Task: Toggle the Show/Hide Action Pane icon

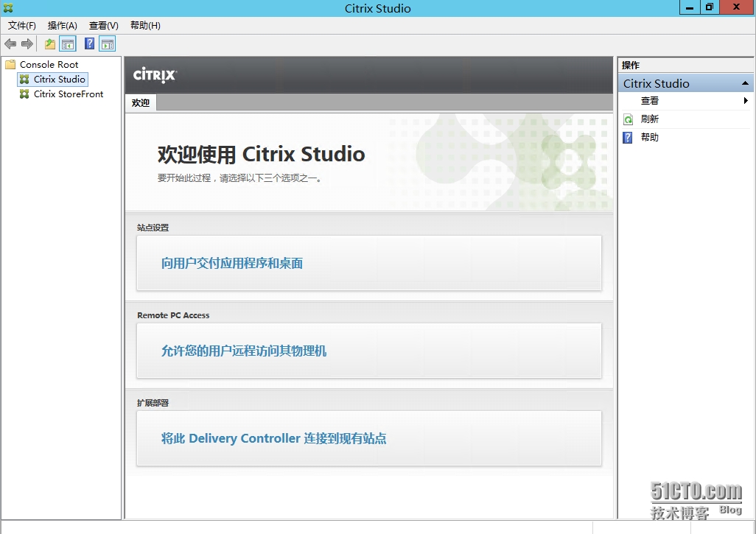Action: point(107,44)
